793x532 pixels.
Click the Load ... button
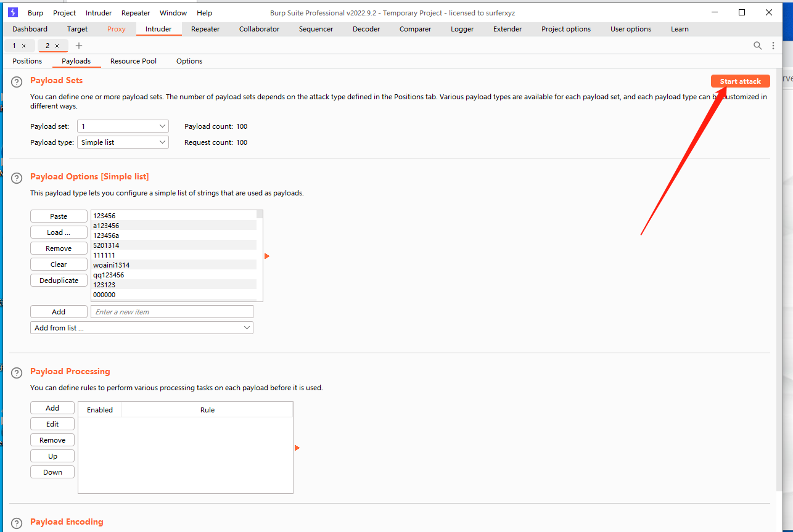(x=59, y=232)
